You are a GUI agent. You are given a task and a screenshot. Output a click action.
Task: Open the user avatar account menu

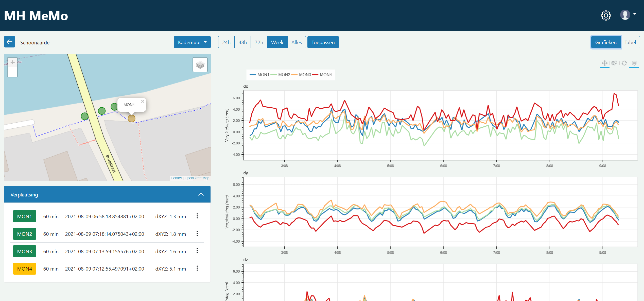pos(628,15)
